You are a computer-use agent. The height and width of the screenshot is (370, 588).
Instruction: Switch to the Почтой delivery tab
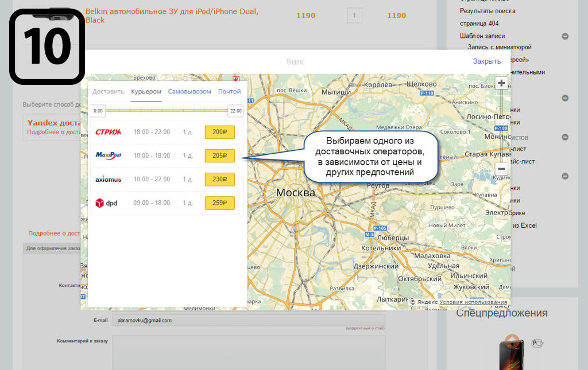tap(230, 91)
